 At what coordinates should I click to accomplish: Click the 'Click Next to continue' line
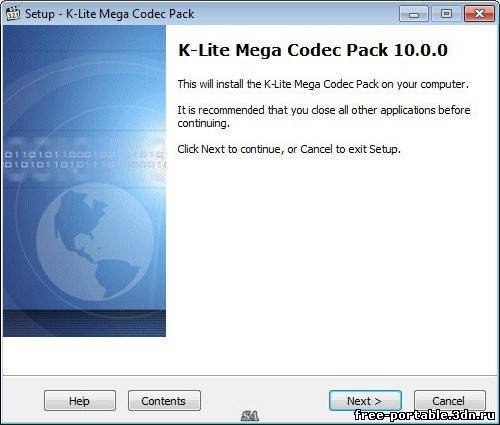tap(289, 149)
